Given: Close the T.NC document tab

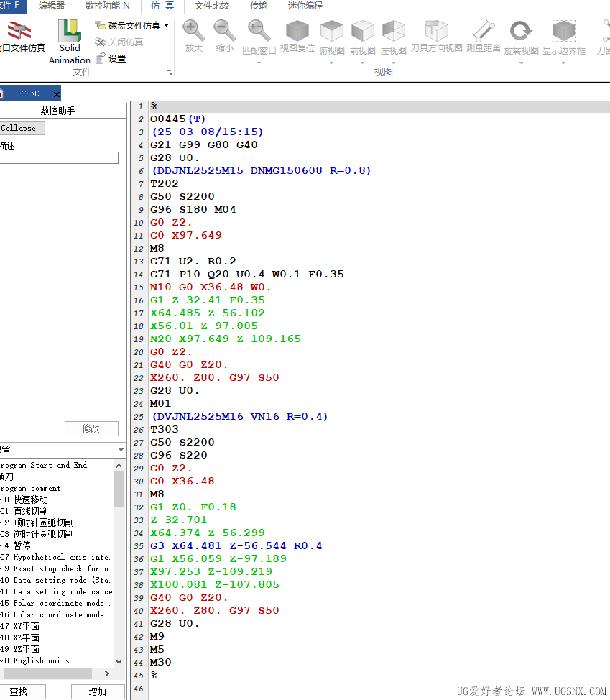Looking at the screenshot, I should click(x=56, y=94).
